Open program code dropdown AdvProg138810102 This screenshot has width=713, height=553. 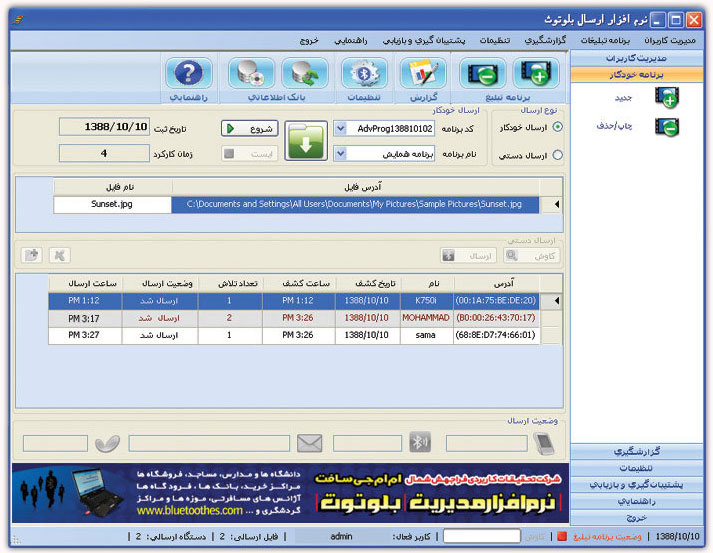(x=340, y=129)
